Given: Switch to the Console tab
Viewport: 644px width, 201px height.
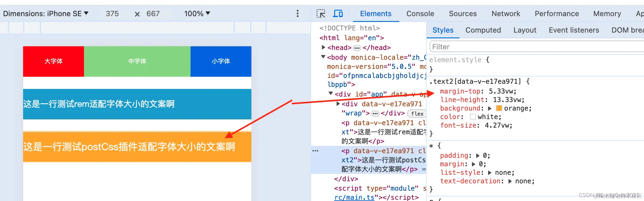Looking at the screenshot, I should coord(420,14).
